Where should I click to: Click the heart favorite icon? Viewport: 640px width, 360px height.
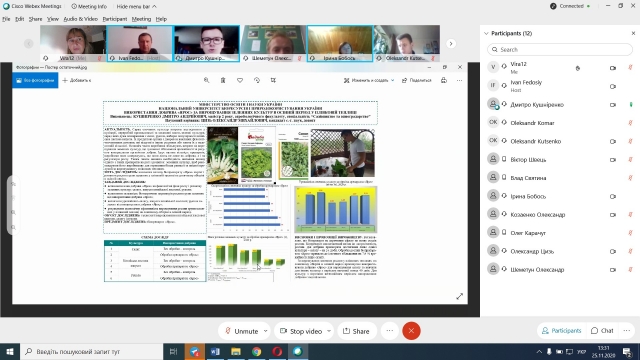click(x=240, y=80)
